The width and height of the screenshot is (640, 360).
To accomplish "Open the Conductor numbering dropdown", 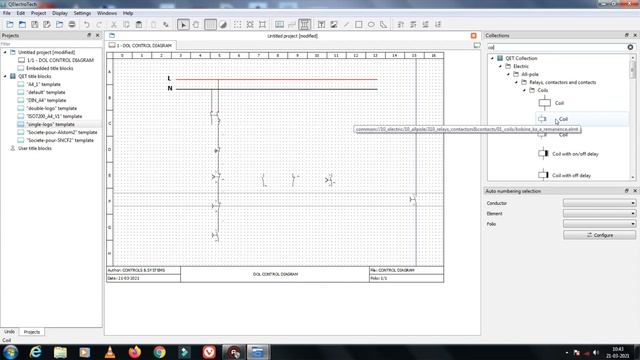I will tap(599, 203).
